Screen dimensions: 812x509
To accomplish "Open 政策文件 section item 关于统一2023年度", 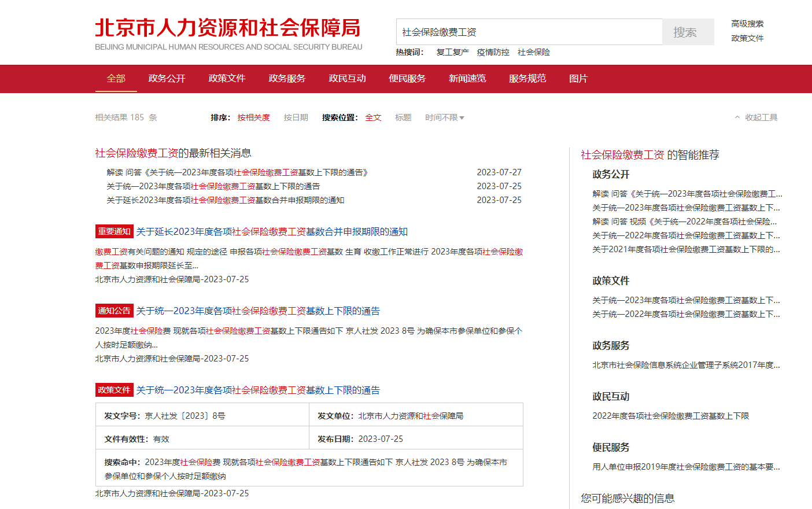I will click(x=686, y=300).
